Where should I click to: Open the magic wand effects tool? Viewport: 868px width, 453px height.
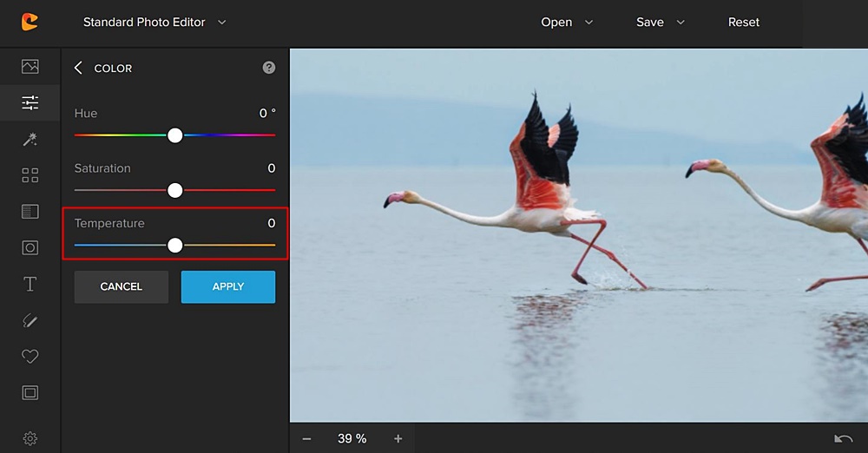coord(30,140)
